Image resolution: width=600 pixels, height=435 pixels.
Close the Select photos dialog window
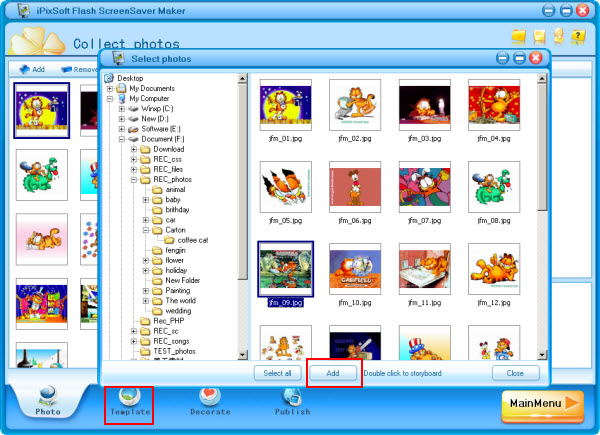536,58
